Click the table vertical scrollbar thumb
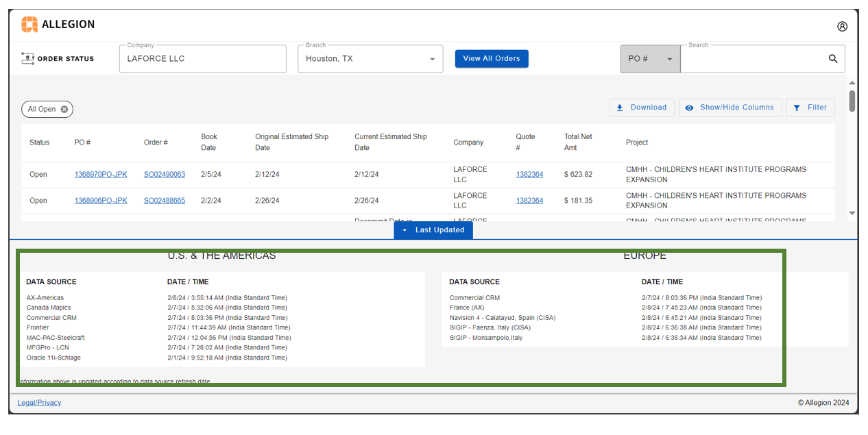 (x=852, y=101)
